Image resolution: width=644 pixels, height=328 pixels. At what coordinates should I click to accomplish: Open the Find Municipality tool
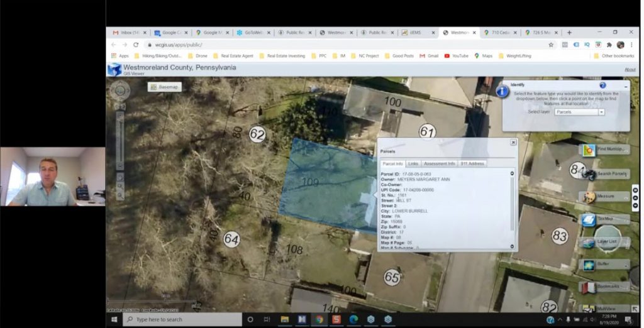(x=604, y=150)
